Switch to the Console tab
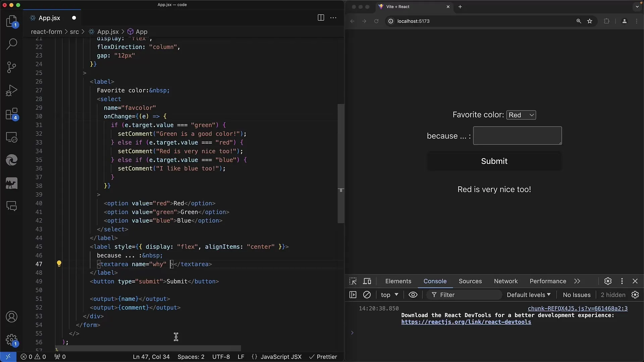The height and width of the screenshot is (362, 644). point(435,281)
